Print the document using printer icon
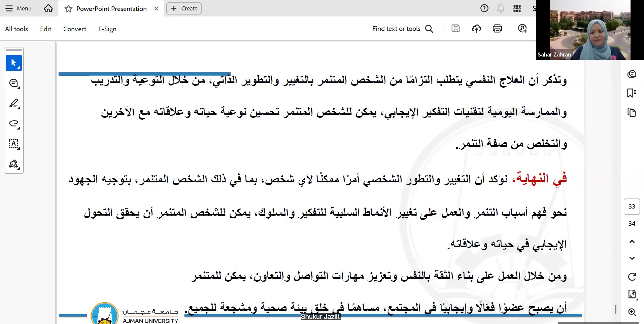This screenshot has height=324, width=644. [497, 29]
